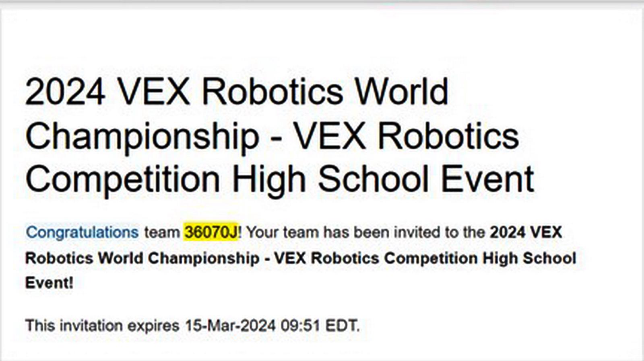Viewport: 644px width, 361px height.
Task: Click the word "2024" in the large heading
Action: pyautogui.click(x=65, y=92)
